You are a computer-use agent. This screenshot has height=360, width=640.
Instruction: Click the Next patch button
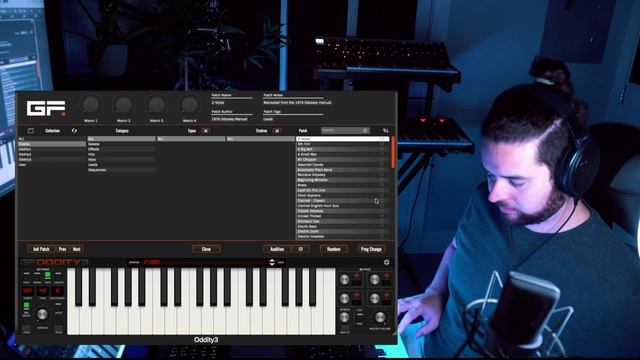tap(77, 249)
